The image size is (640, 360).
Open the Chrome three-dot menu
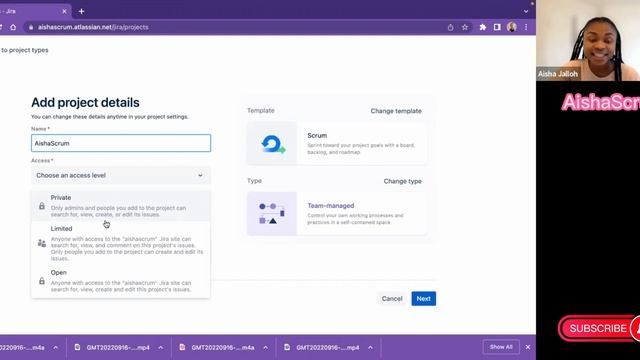pos(526,27)
